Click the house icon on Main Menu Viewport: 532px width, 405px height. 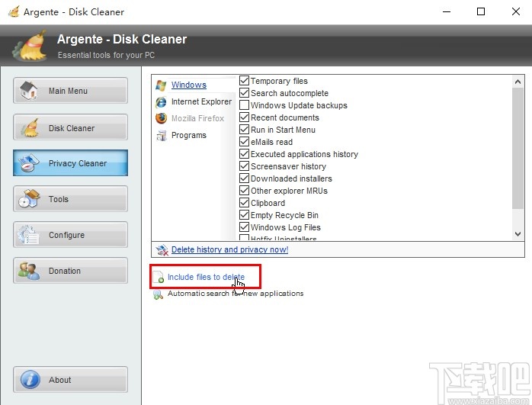(28, 91)
